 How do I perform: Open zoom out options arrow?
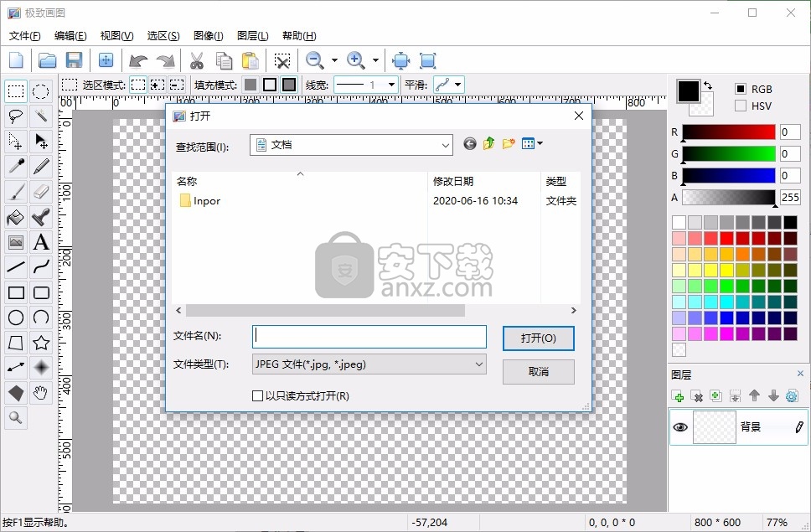point(334,60)
